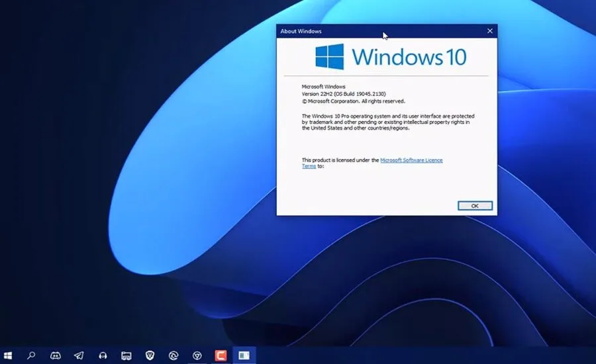Open the headphones app on taskbar

click(x=103, y=355)
